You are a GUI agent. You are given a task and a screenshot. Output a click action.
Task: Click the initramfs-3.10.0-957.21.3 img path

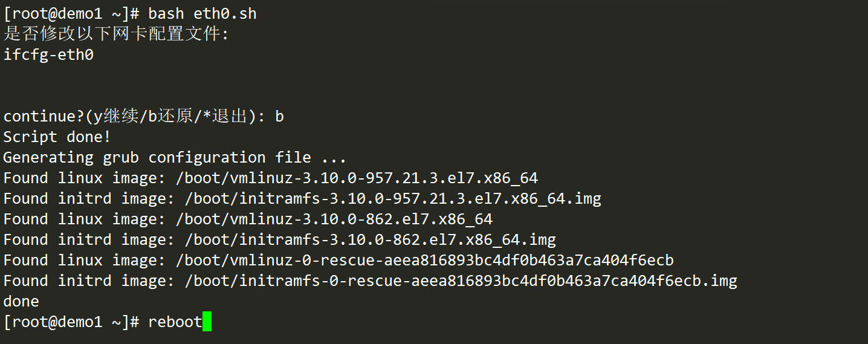click(393, 199)
